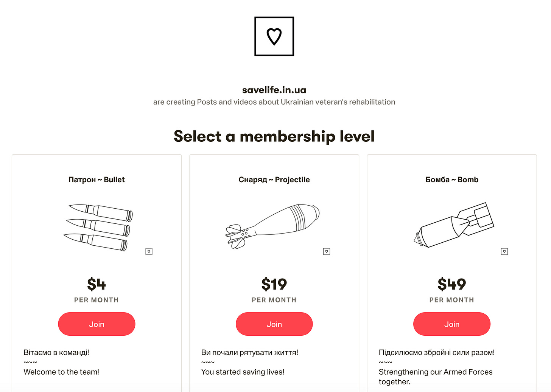
Task: Join the $49 Bomb membership
Action: coord(451,324)
